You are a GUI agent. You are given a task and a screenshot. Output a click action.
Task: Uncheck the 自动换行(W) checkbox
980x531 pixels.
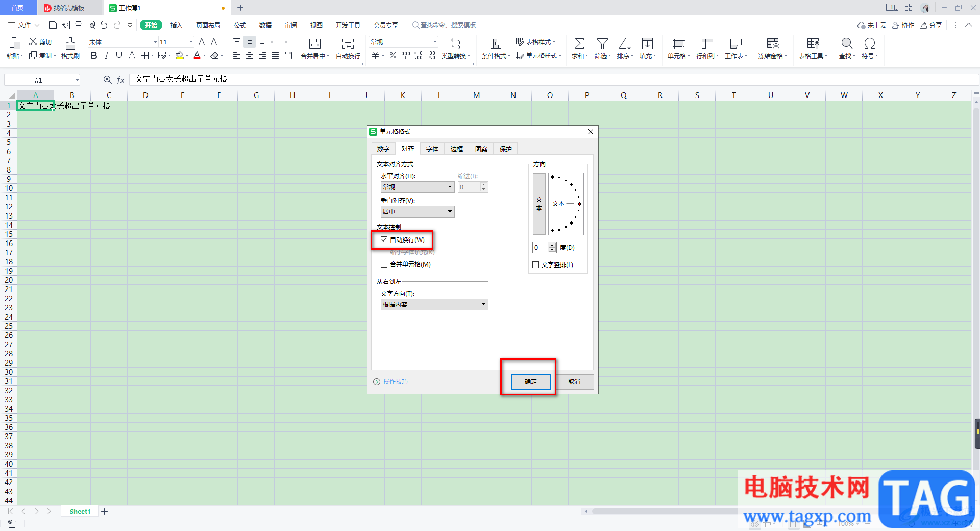[384, 240]
